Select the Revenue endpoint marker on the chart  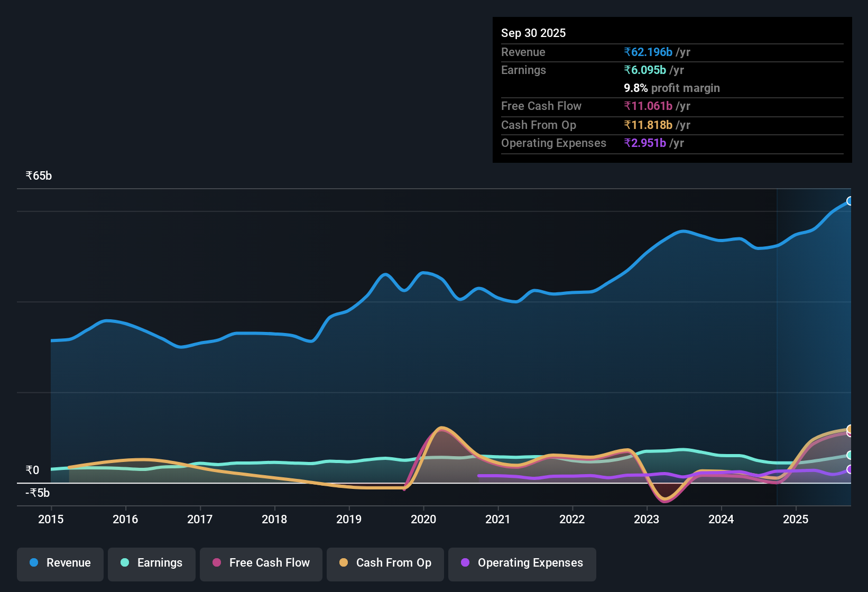[850, 201]
